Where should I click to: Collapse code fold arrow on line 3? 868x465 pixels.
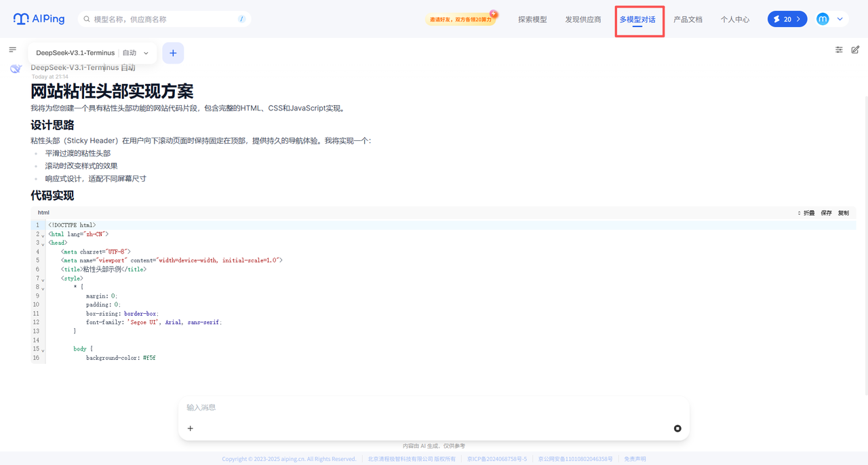(43, 244)
